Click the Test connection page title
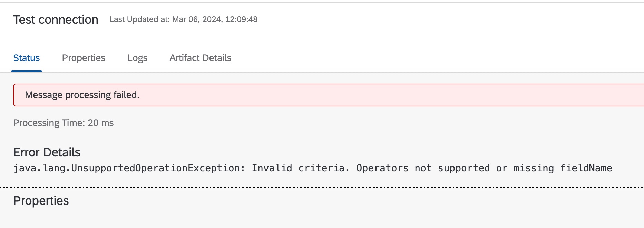This screenshot has width=644, height=228. (x=56, y=19)
